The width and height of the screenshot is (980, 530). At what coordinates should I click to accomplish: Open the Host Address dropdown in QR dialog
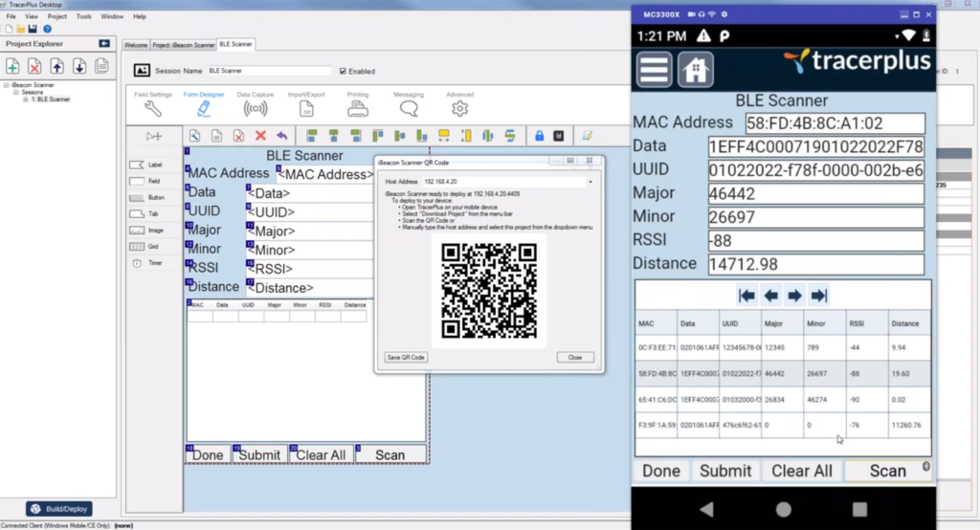[590, 182]
